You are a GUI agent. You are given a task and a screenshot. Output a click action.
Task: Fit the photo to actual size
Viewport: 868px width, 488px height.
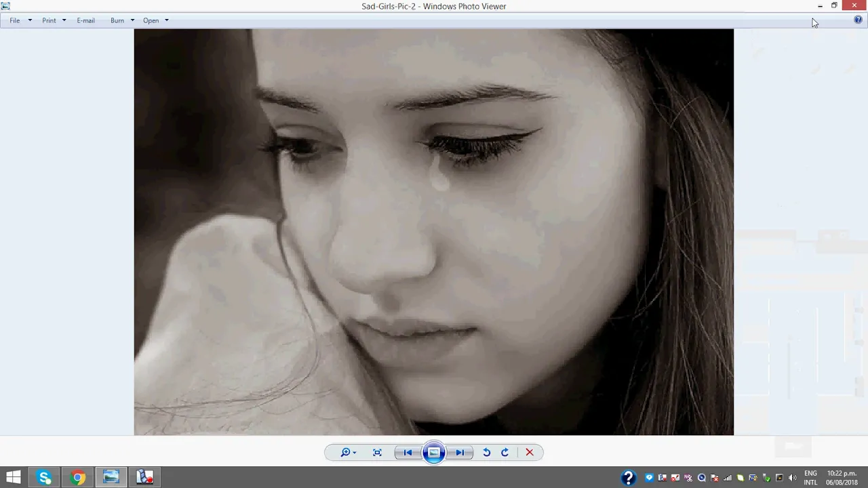pyautogui.click(x=377, y=453)
